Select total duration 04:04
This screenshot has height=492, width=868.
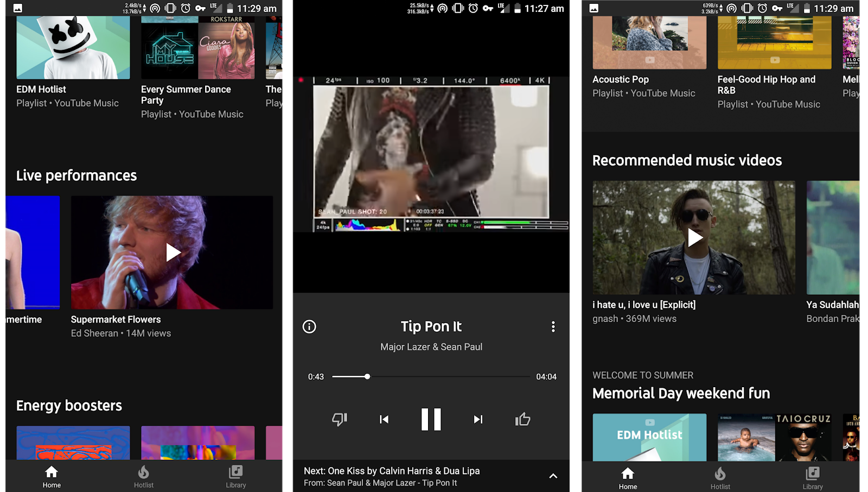point(546,377)
